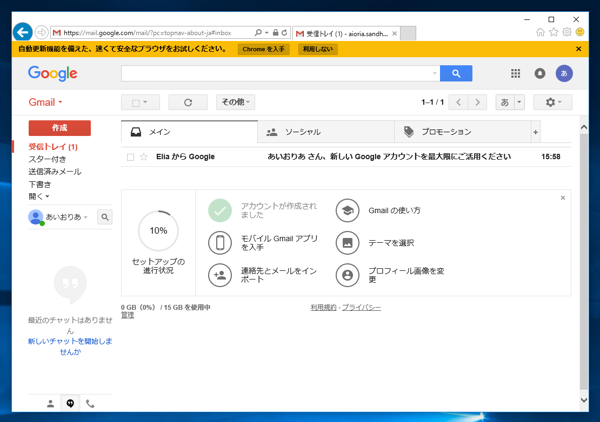Open the プライバシー link
Viewport: 600px width, 422px height.
(x=362, y=308)
